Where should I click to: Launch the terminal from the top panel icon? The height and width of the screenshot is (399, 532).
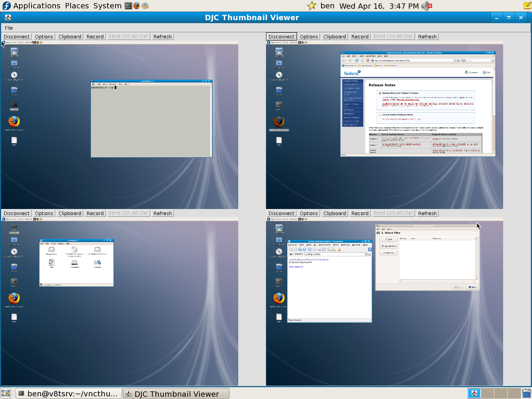coord(128,6)
